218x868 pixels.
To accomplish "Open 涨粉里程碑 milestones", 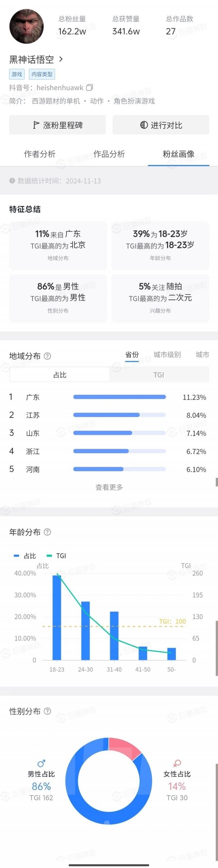I will click(x=58, y=125).
